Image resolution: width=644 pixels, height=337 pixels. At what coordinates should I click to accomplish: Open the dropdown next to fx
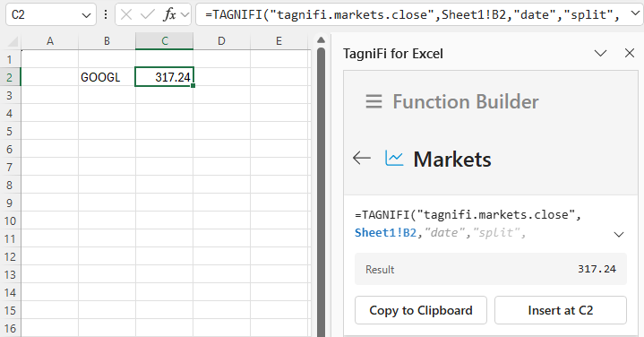(185, 15)
